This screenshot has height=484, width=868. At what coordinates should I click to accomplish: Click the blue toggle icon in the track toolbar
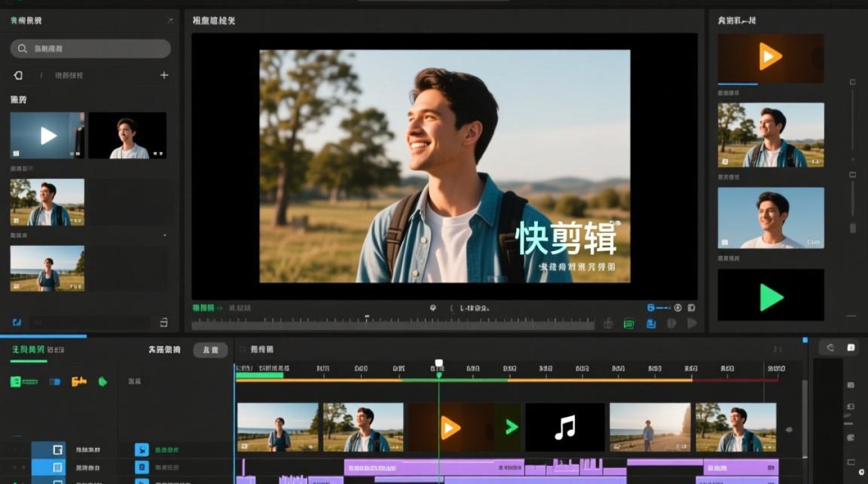(x=55, y=381)
